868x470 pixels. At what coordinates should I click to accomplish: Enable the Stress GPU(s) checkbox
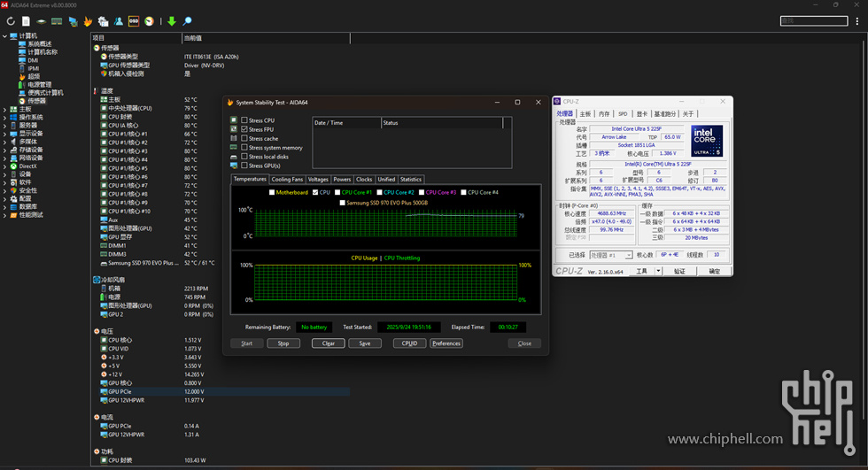coord(244,166)
